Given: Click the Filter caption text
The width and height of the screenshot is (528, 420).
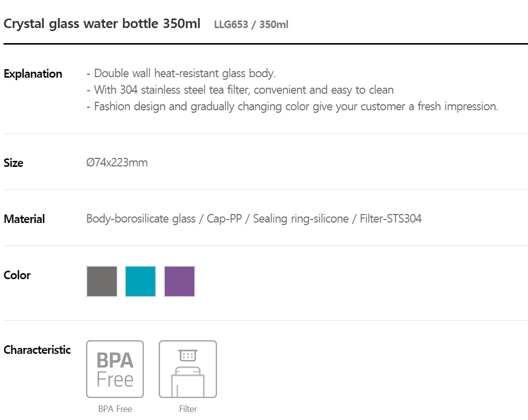Looking at the screenshot, I should click(x=188, y=409).
